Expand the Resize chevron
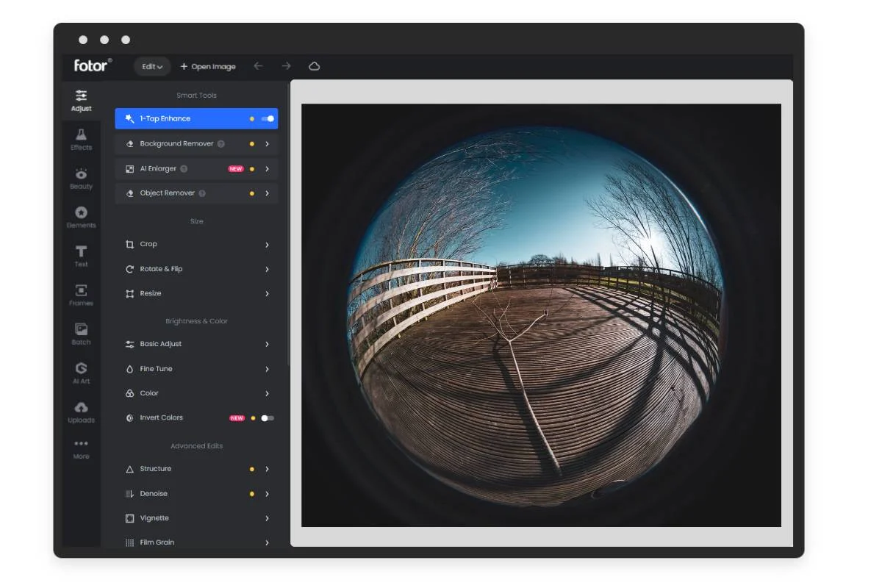 (267, 293)
